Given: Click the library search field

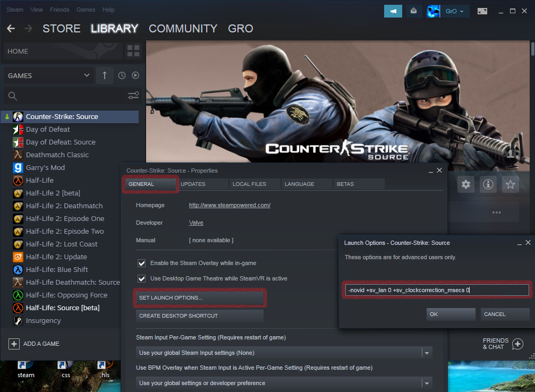Looking at the screenshot, I should pos(72,96).
